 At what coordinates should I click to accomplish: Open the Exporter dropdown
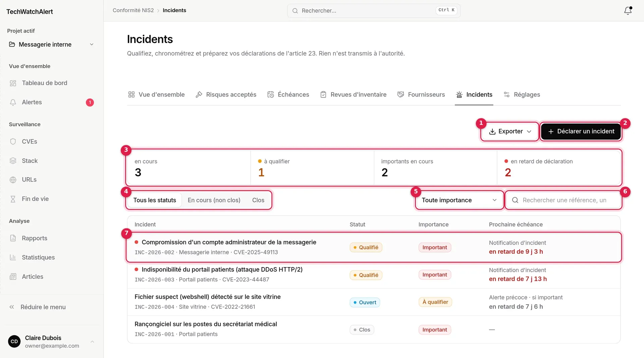point(510,132)
